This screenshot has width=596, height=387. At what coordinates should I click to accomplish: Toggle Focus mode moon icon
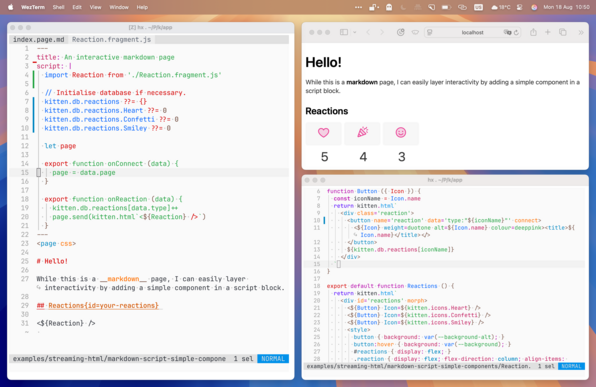403,7
